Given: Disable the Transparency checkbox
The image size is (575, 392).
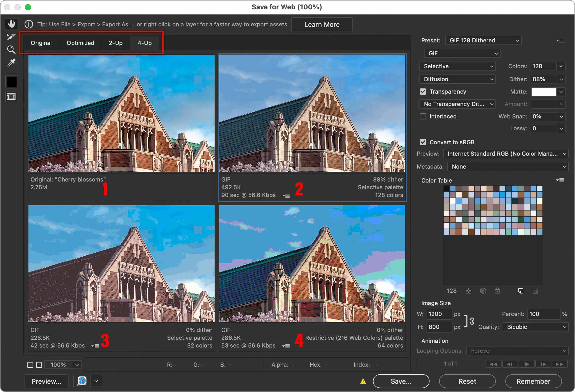Looking at the screenshot, I should click(x=423, y=92).
